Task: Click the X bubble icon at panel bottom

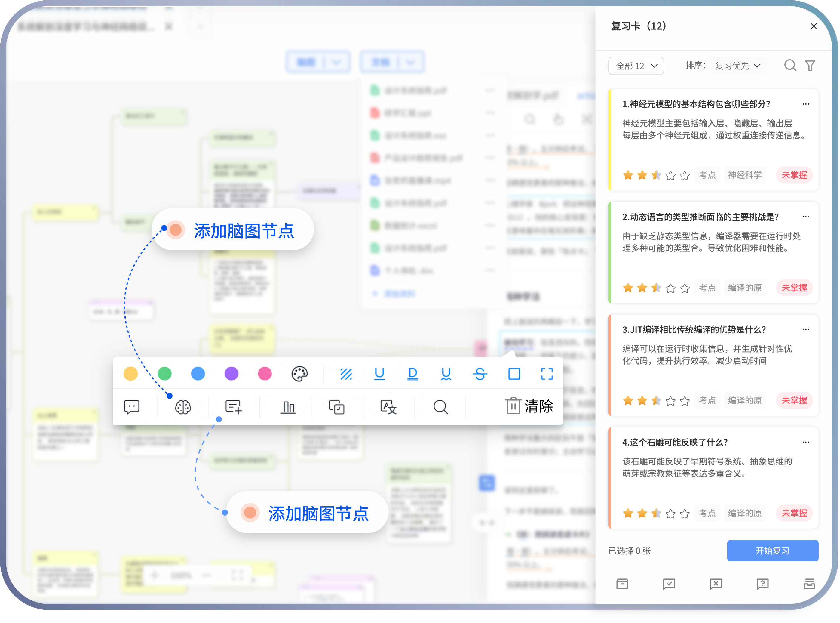Action: coord(716,584)
